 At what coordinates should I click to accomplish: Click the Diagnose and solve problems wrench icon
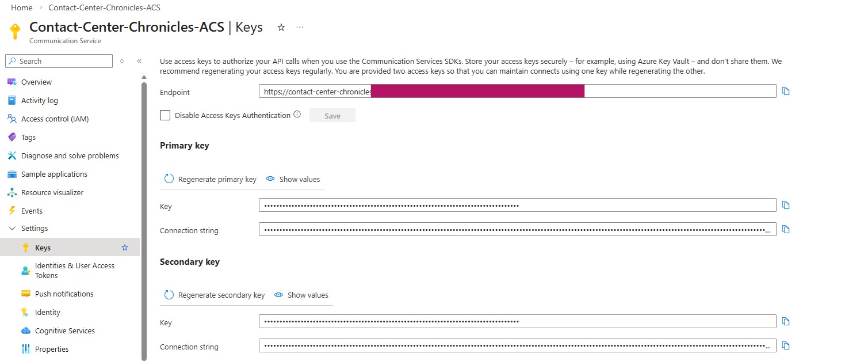click(x=12, y=155)
